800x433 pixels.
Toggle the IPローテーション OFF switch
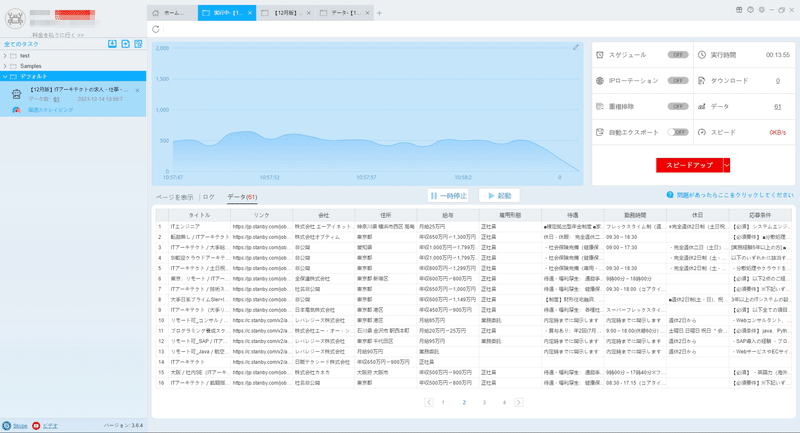coord(678,81)
